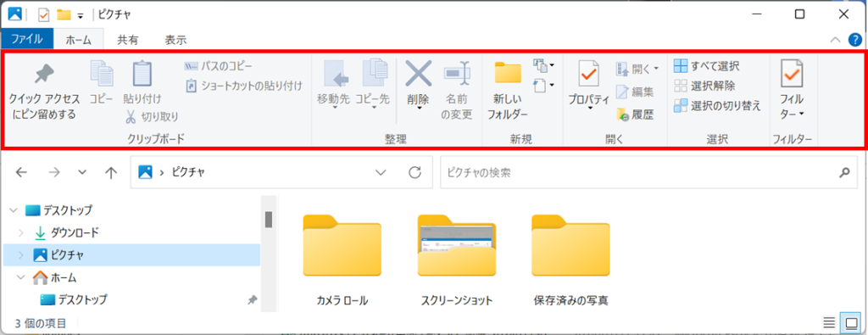Go back with the left arrow

(21, 173)
